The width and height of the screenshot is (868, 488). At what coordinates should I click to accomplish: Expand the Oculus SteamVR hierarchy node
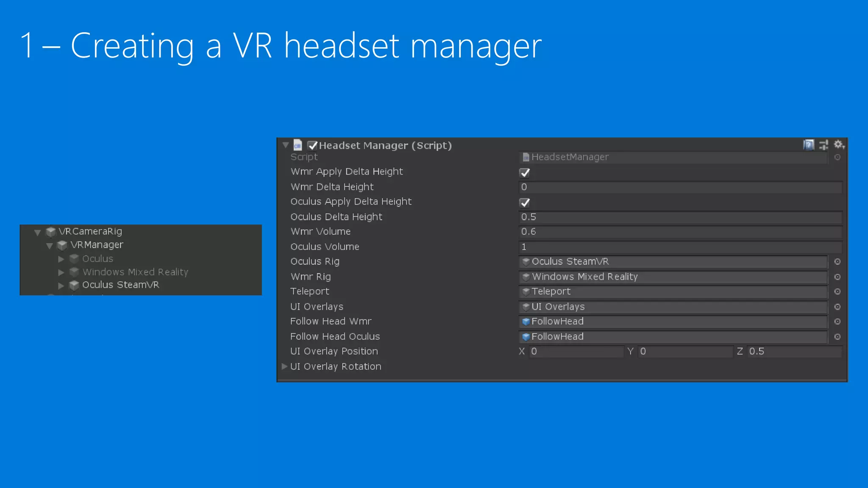tap(61, 286)
